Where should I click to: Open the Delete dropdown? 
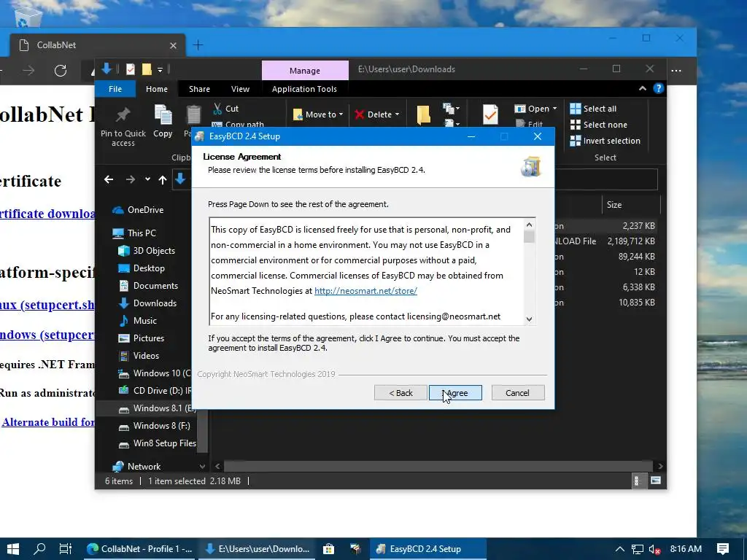377,114
